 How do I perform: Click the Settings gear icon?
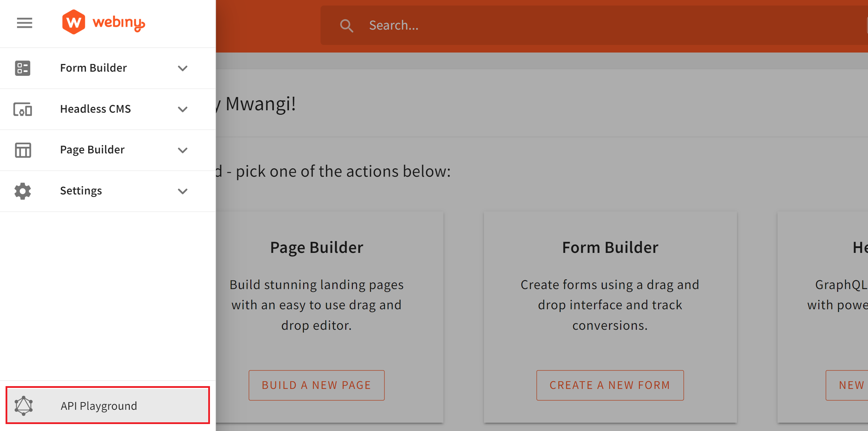tap(23, 191)
